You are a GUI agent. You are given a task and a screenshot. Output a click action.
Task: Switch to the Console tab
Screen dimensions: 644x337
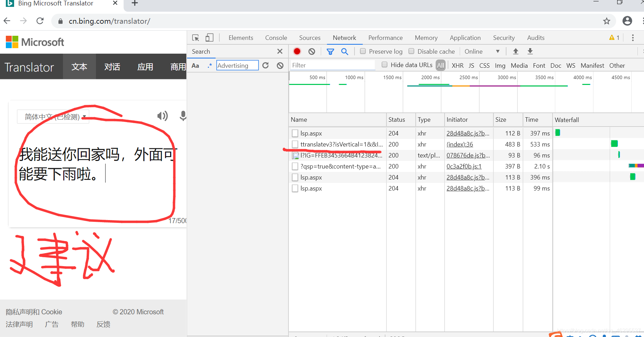click(276, 38)
